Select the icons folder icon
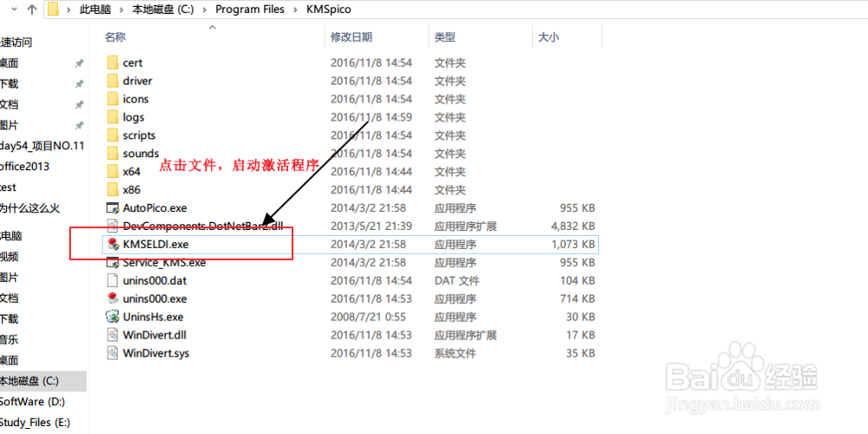868x434 pixels. pos(113,99)
